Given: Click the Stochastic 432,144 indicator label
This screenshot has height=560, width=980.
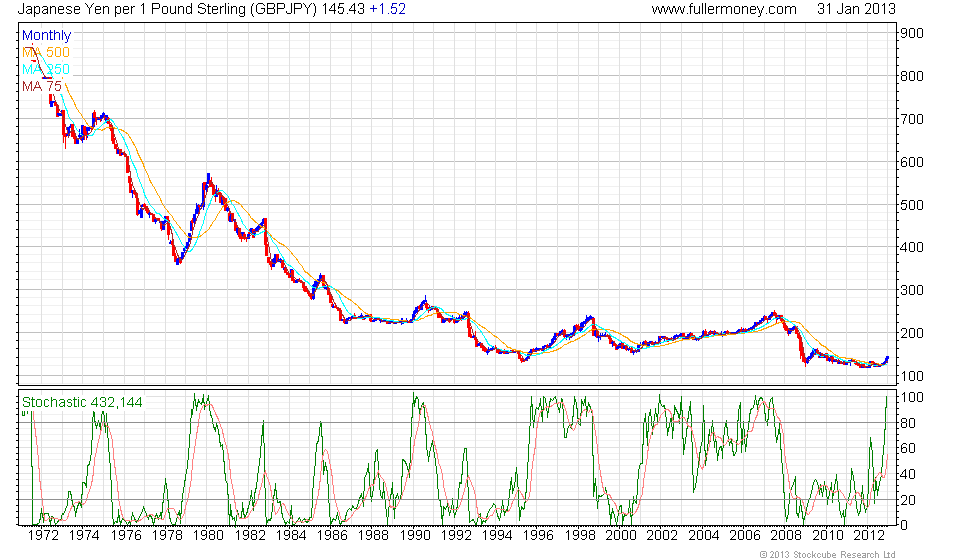Looking at the screenshot, I should (x=82, y=402).
